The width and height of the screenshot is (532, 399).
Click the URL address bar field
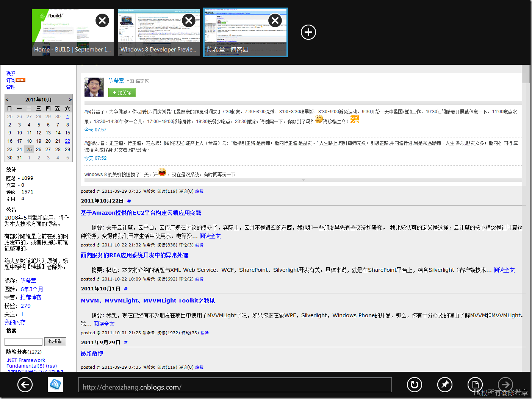pos(235,385)
